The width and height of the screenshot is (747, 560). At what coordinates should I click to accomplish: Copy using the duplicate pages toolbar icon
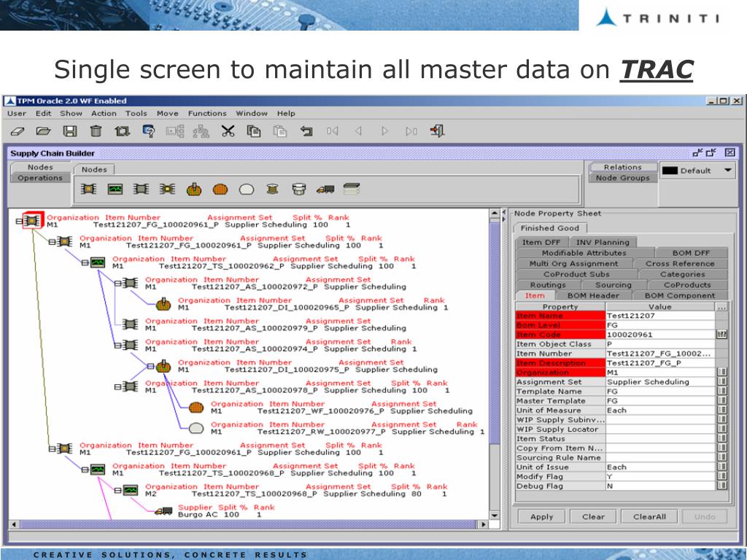(x=253, y=131)
